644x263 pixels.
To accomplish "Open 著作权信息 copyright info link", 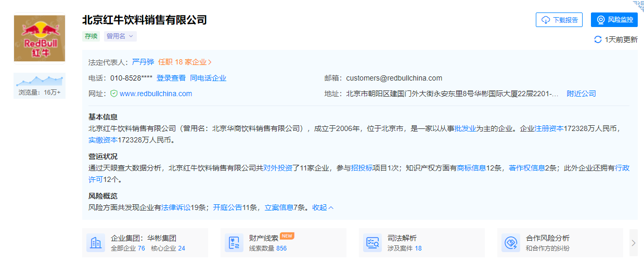I will point(527,168).
